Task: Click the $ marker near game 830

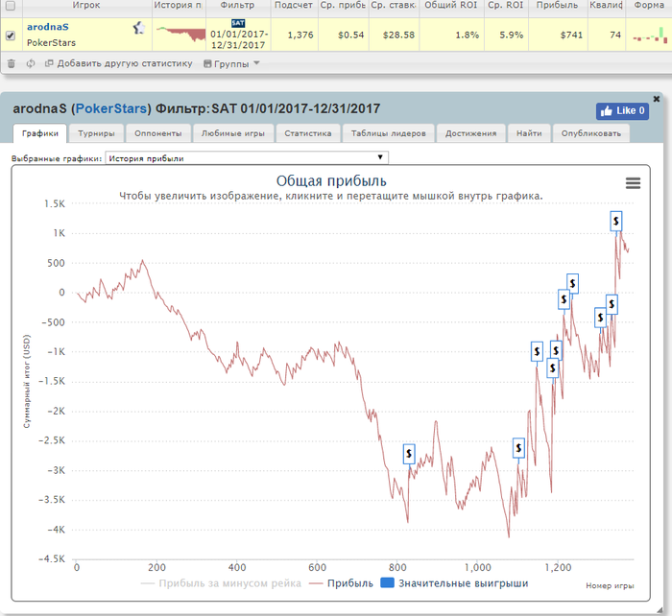Action: [409, 454]
